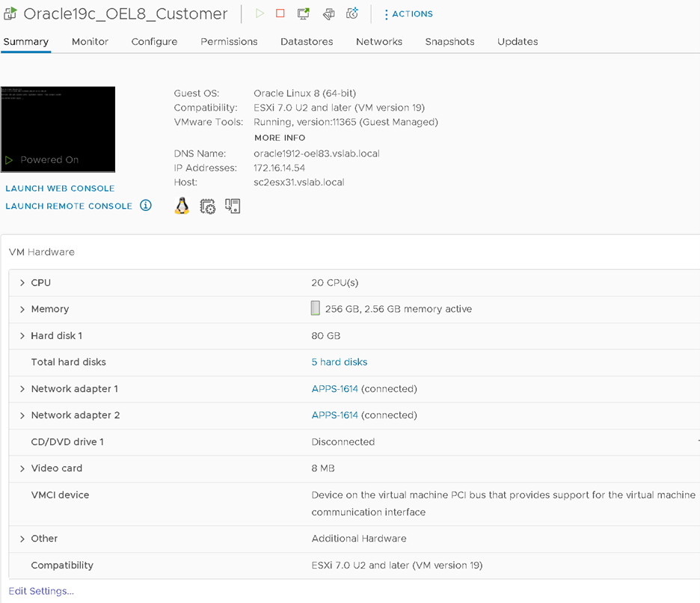Click the chip-with-gear icon next to penguin

coord(208,206)
